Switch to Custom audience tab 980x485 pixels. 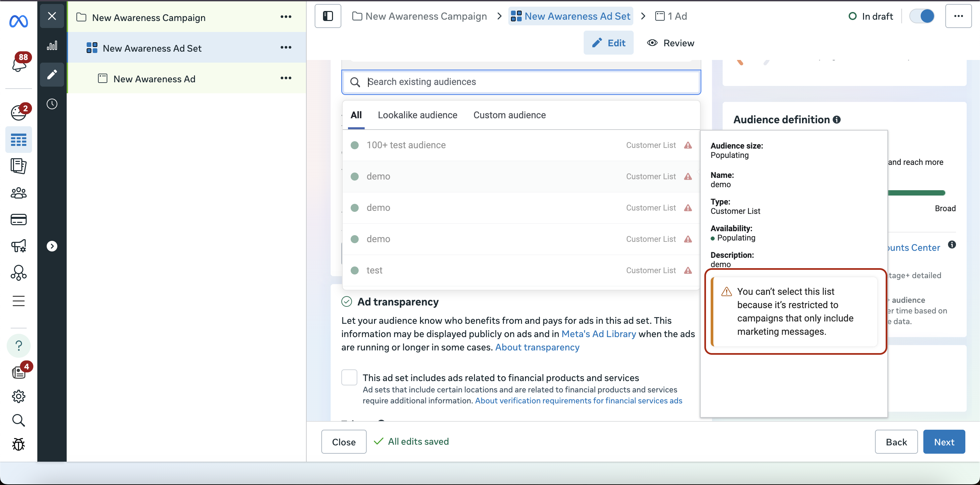pyautogui.click(x=509, y=115)
